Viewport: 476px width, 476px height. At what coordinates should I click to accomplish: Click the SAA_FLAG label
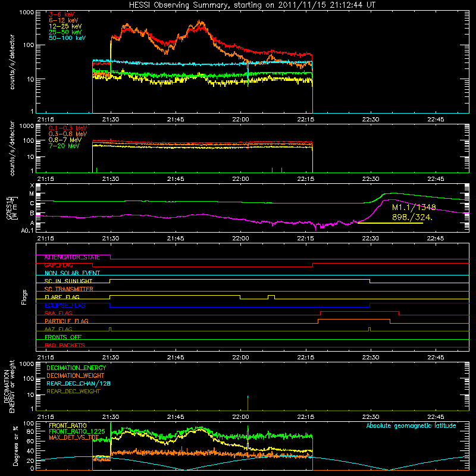(58, 313)
